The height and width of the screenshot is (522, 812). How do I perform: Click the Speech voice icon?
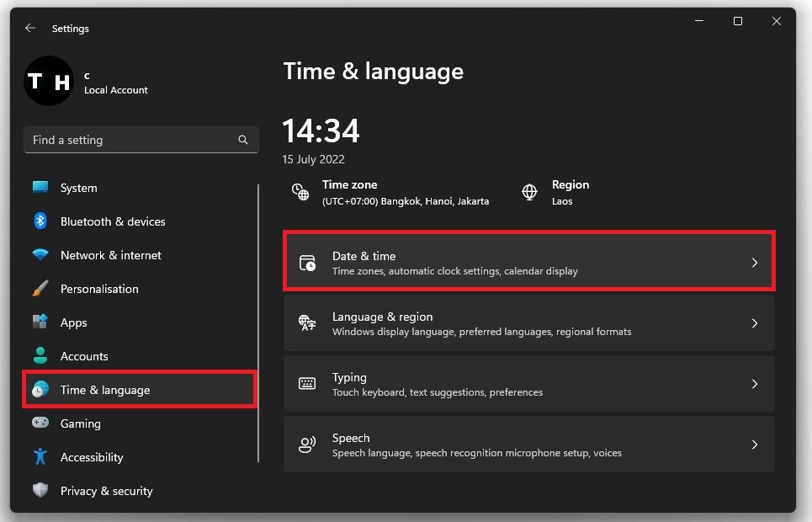(307, 445)
